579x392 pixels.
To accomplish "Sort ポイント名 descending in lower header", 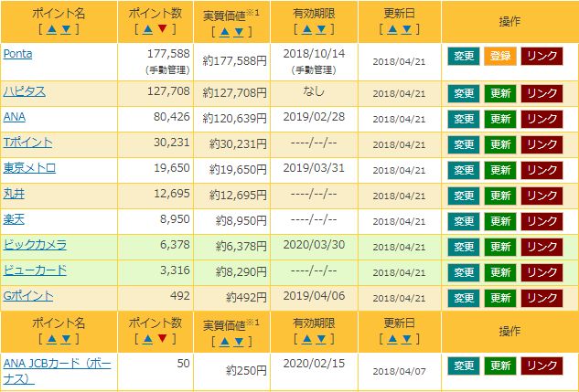I will pyautogui.click(x=66, y=339).
